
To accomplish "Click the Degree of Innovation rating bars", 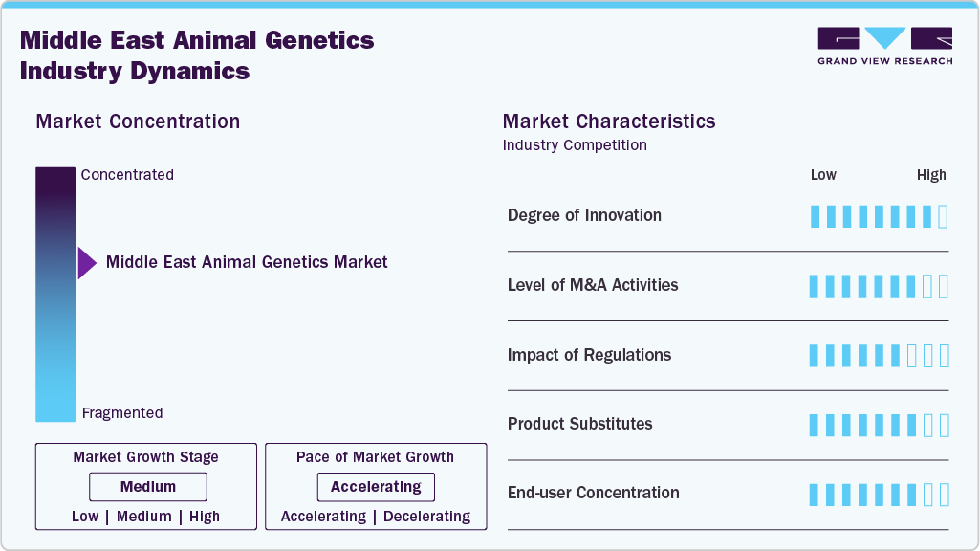I will [x=879, y=216].
